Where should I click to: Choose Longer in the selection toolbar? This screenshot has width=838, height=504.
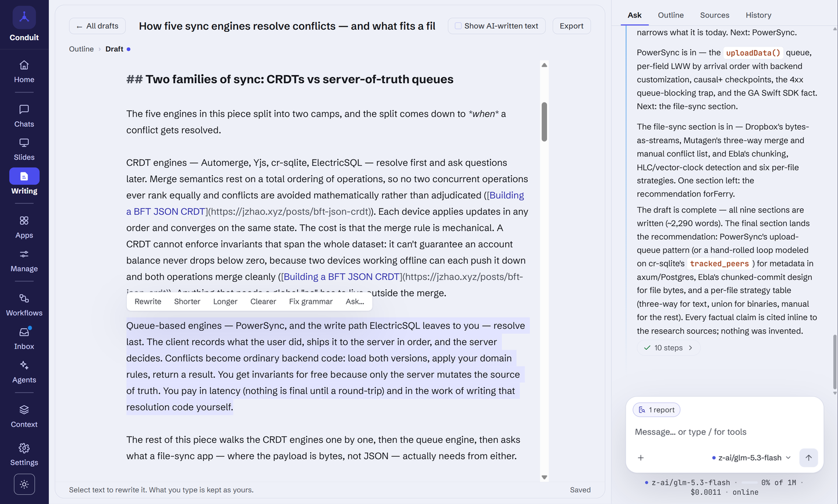click(225, 301)
